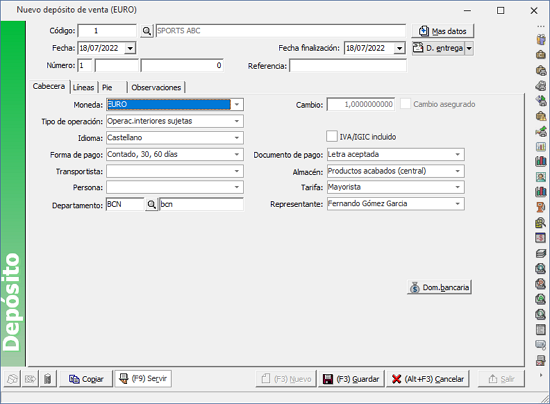The image size is (550, 404).
Task: Click the orange fuel pump sidebar icon
Action: (x=541, y=207)
